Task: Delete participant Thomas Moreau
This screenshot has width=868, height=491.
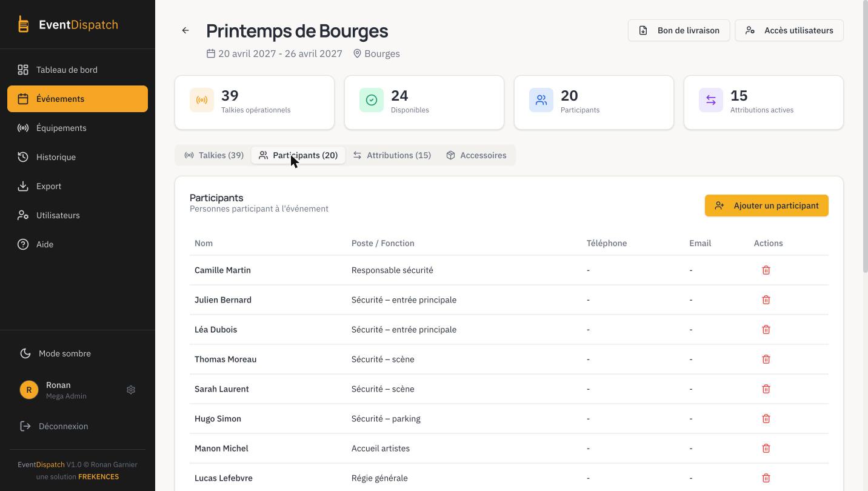Action: click(766, 359)
